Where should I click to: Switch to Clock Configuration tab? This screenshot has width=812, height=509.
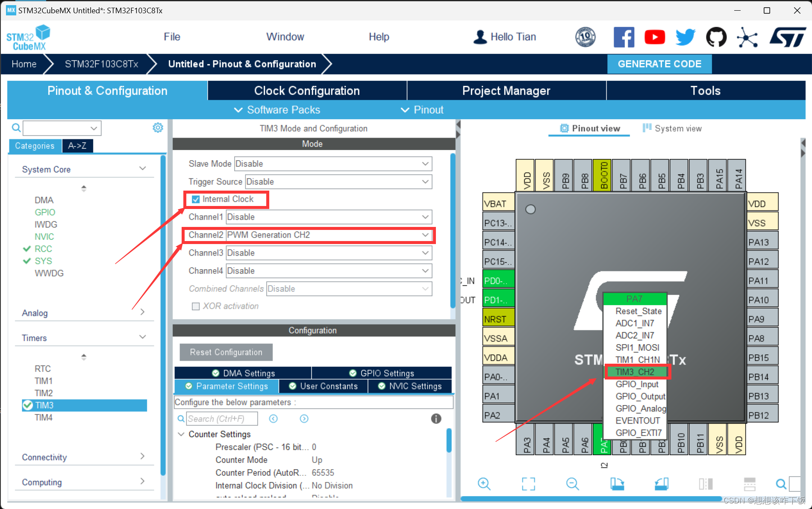click(307, 91)
